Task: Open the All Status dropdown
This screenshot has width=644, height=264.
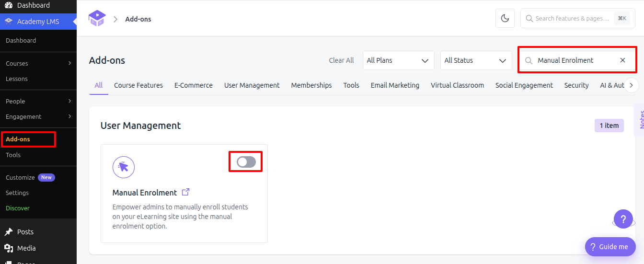Action: click(476, 60)
